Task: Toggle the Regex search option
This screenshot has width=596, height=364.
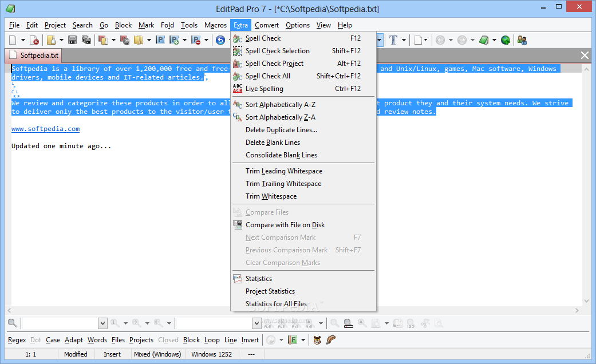Action: coord(17,340)
